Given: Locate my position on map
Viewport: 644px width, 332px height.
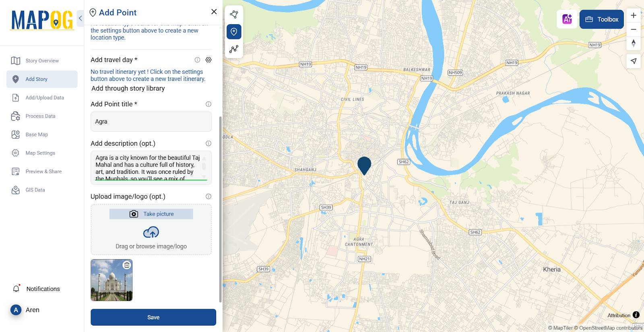Looking at the screenshot, I should tap(634, 61).
